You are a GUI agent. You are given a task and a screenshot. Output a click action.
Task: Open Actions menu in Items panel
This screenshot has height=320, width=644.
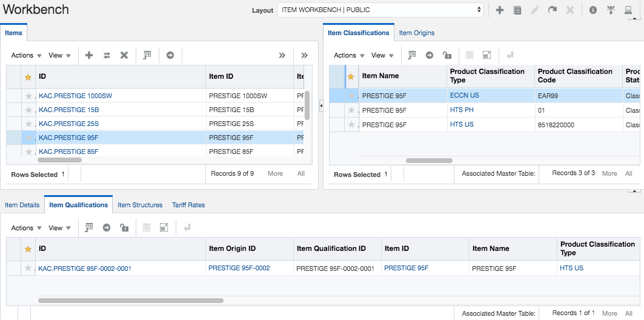27,55
